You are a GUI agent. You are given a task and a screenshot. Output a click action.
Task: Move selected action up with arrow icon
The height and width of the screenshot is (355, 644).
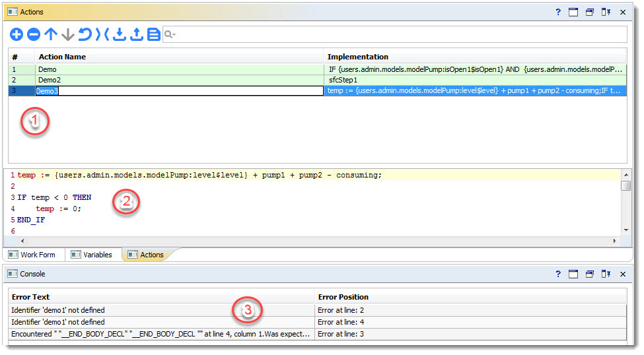pos(51,35)
